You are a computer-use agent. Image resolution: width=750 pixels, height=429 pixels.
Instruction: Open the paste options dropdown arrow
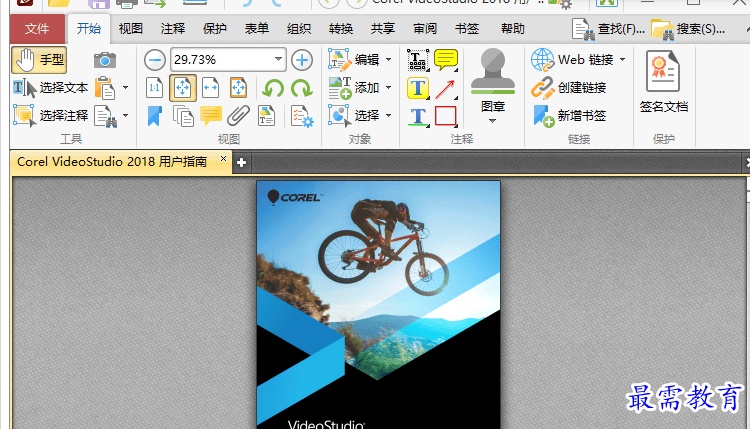tap(125, 88)
